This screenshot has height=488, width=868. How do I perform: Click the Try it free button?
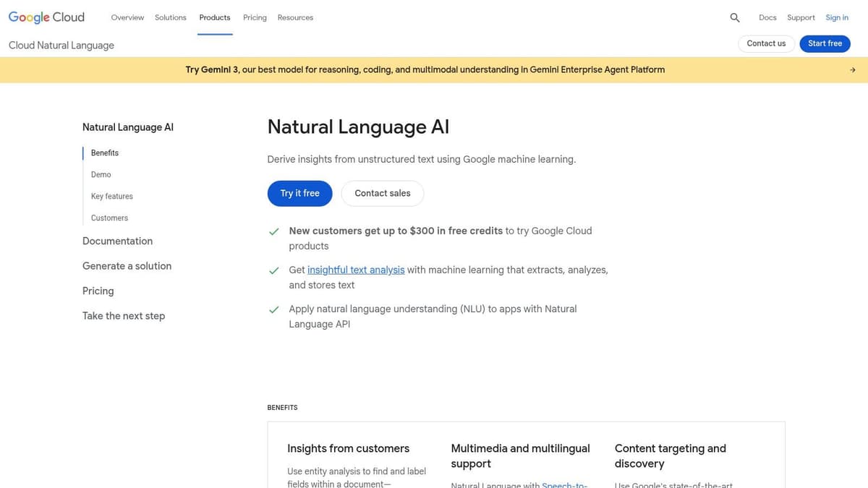click(x=299, y=193)
